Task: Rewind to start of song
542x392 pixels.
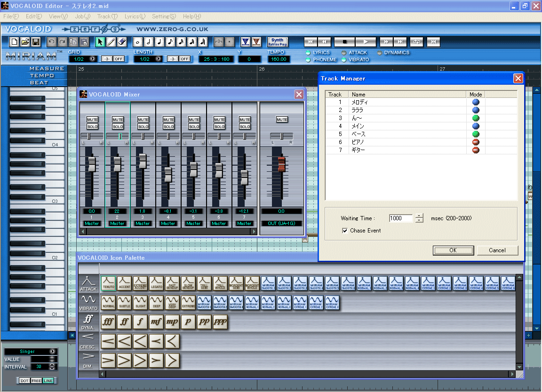Action: [x=311, y=42]
